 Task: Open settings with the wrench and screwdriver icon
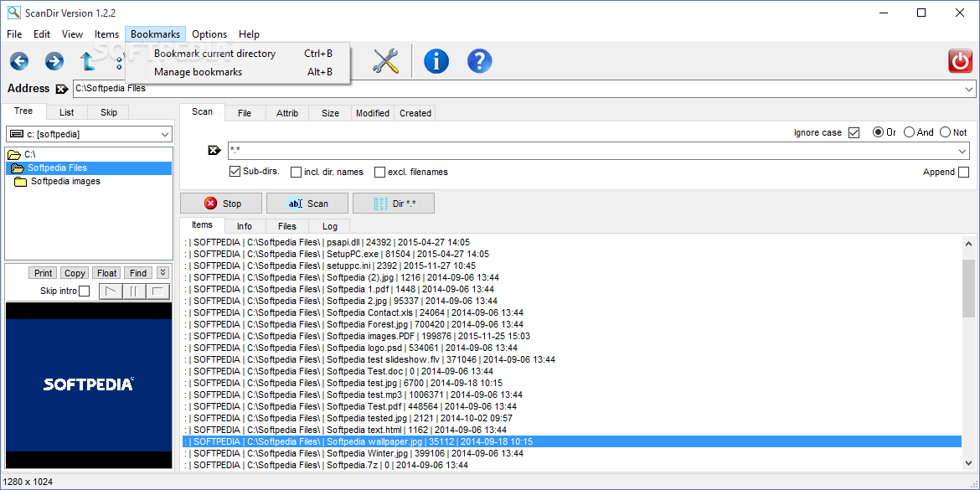click(x=385, y=60)
